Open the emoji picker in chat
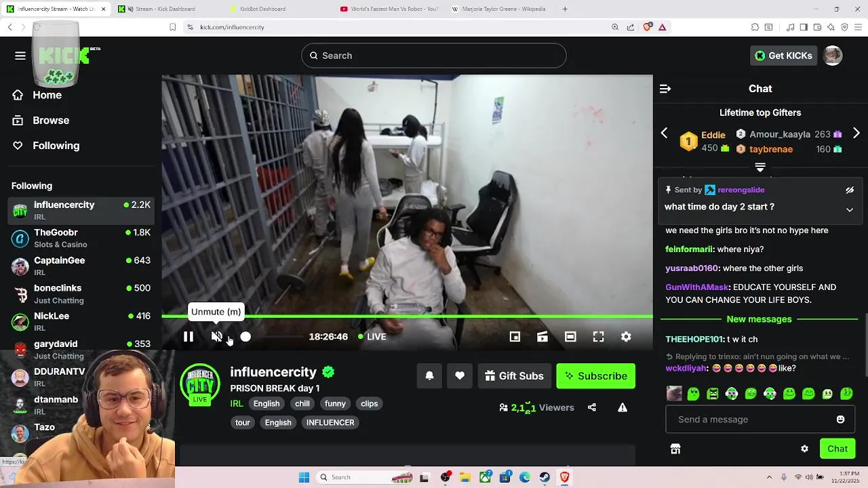 point(840,420)
